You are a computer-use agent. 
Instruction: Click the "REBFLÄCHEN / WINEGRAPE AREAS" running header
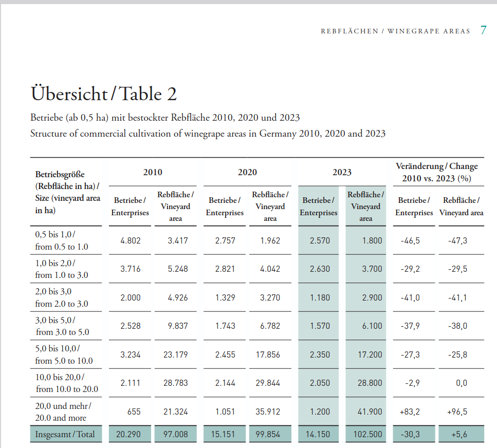tap(395, 31)
